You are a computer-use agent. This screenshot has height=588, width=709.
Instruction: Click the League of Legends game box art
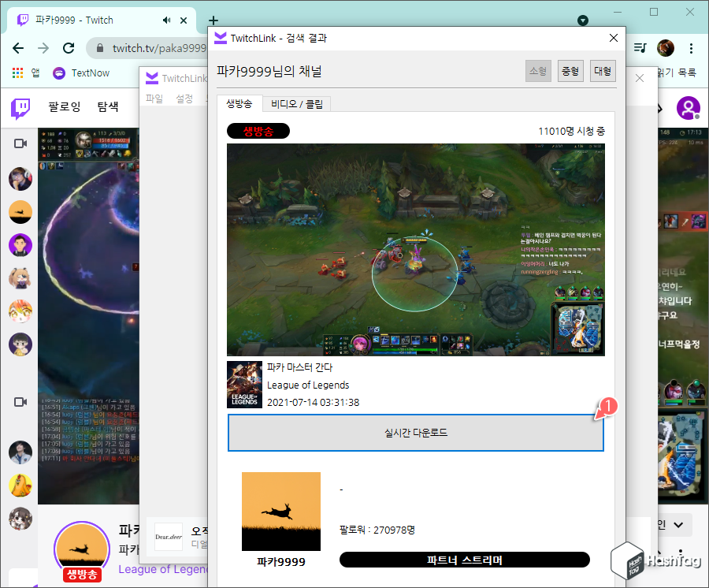(244, 385)
